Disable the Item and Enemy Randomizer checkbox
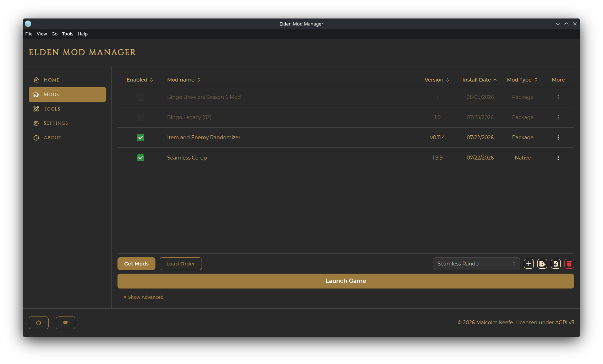 pyautogui.click(x=141, y=138)
